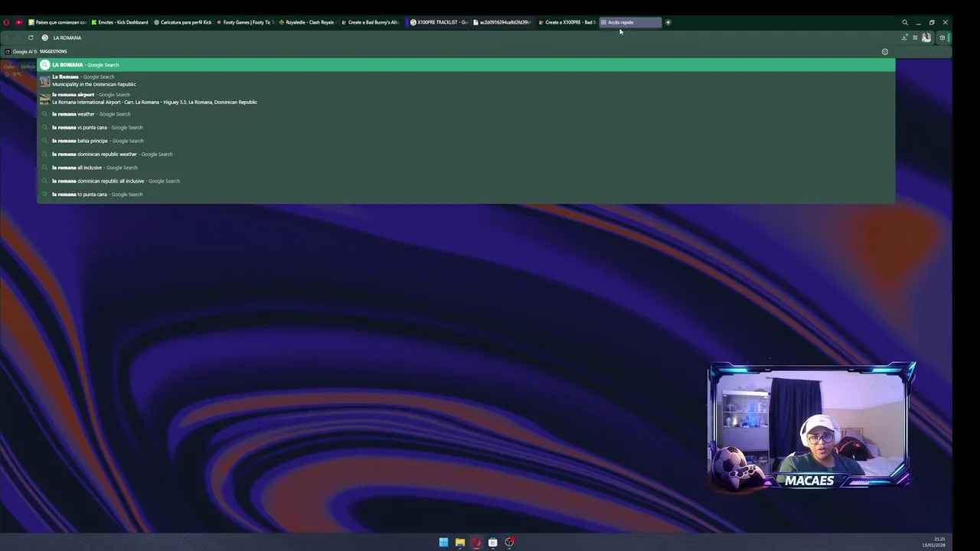Open the 'Emotes - Kick Dashboard' tab
Viewport: 980px width, 551px height.
pyautogui.click(x=119, y=22)
